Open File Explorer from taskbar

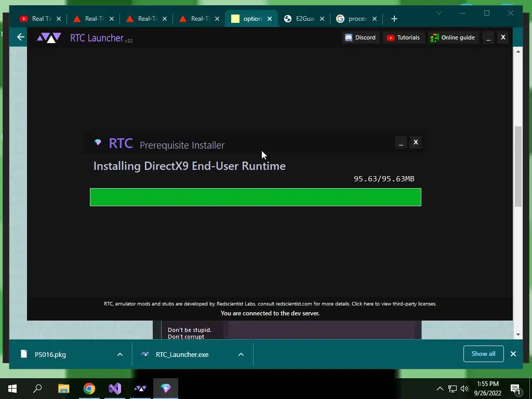tap(63, 389)
